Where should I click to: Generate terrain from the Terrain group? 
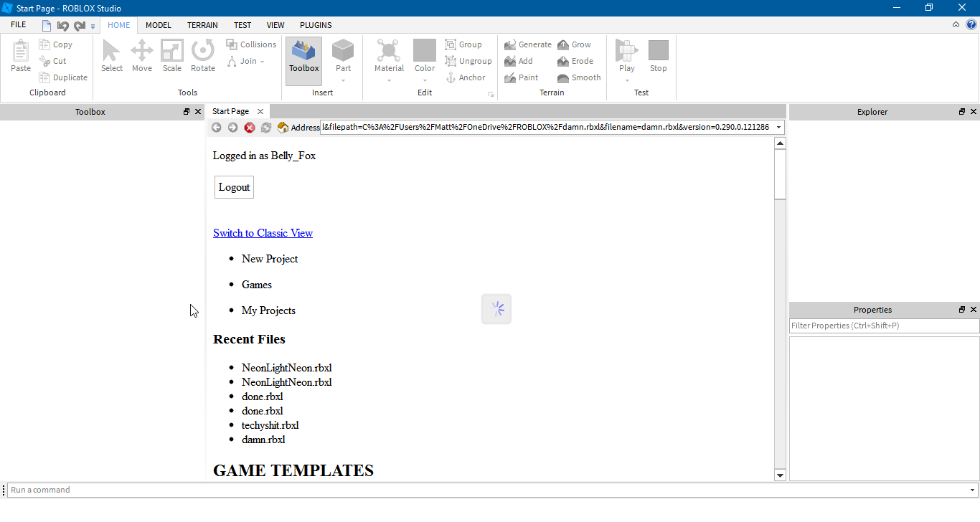528,44
